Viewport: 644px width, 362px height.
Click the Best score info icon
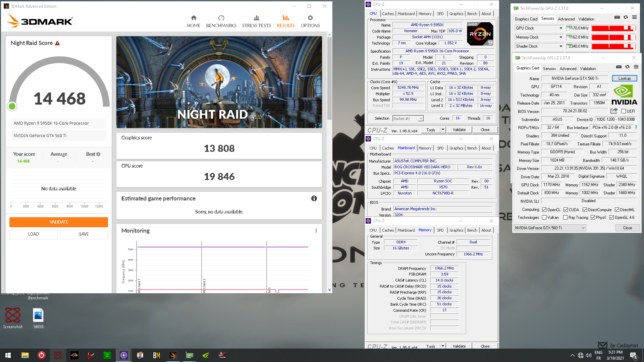tap(98, 154)
